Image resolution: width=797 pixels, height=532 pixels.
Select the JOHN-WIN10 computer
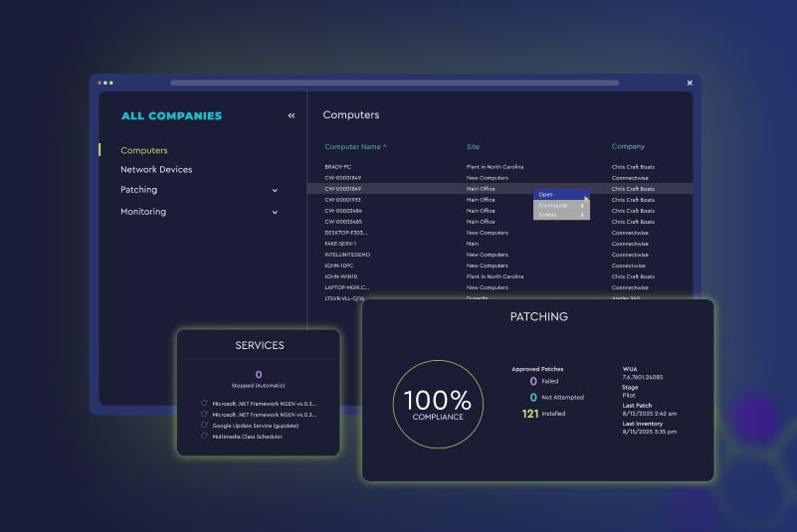pyautogui.click(x=340, y=276)
